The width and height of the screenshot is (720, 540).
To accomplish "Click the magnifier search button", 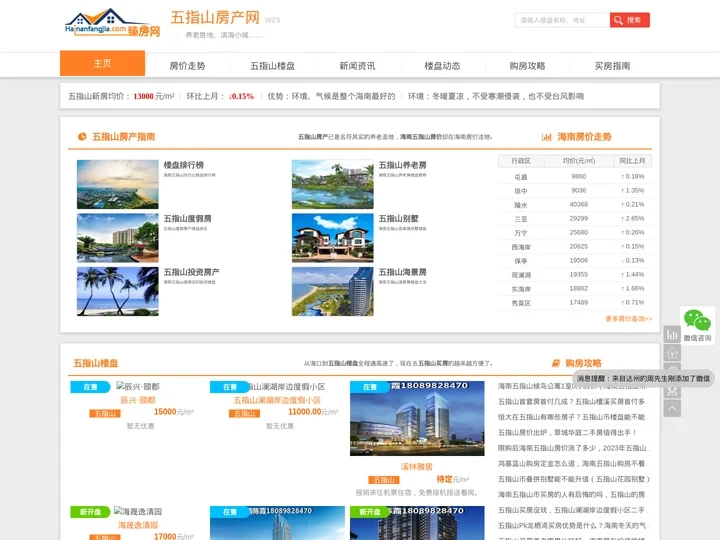I will pos(630,20).
